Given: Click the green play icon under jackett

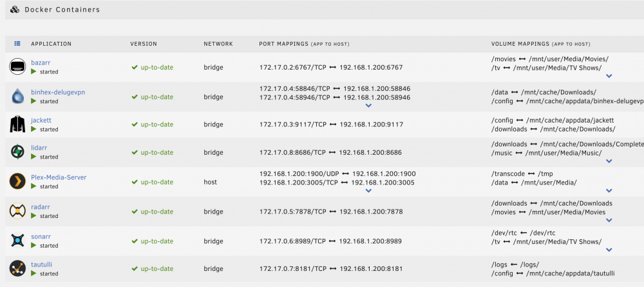Looking at the screenshot, I should coord(34,129).
